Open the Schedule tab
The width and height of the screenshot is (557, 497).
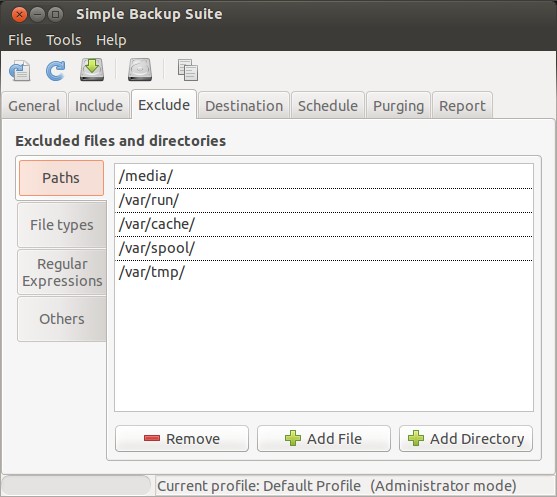[328, 106]
